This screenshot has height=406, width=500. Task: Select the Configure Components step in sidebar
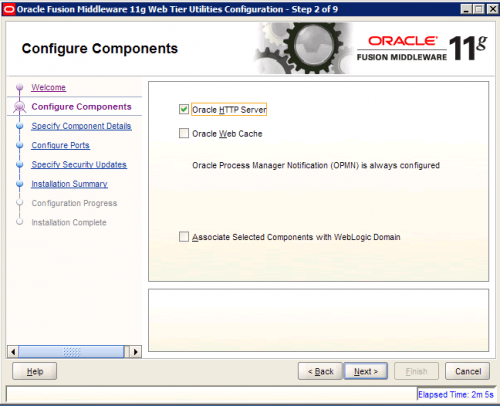pos(81,107)
